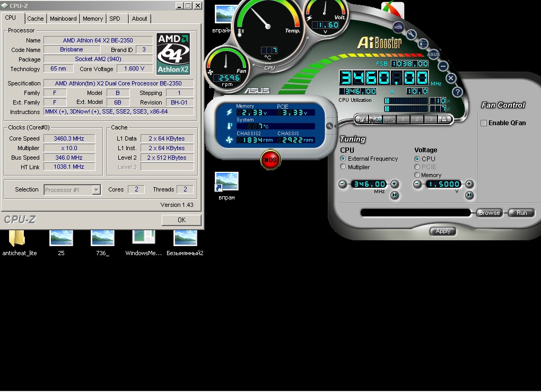Decrease CPU frequency with the minus button

(x=342, y=184)
